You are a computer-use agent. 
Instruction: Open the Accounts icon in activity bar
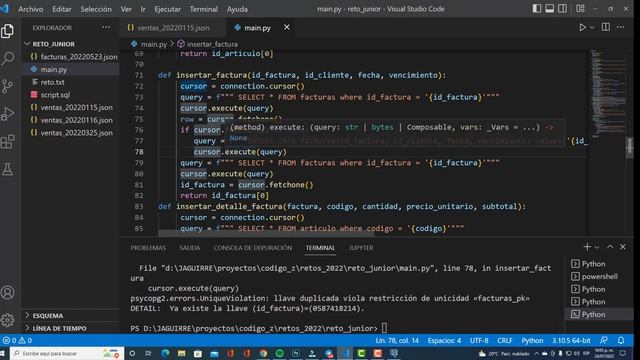click(x=8, y=292)
